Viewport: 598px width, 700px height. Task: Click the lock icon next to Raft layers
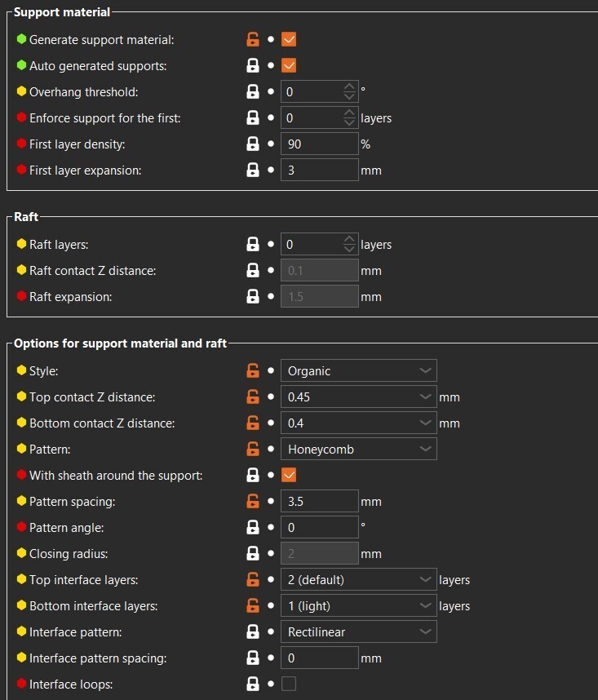(253, 244)
